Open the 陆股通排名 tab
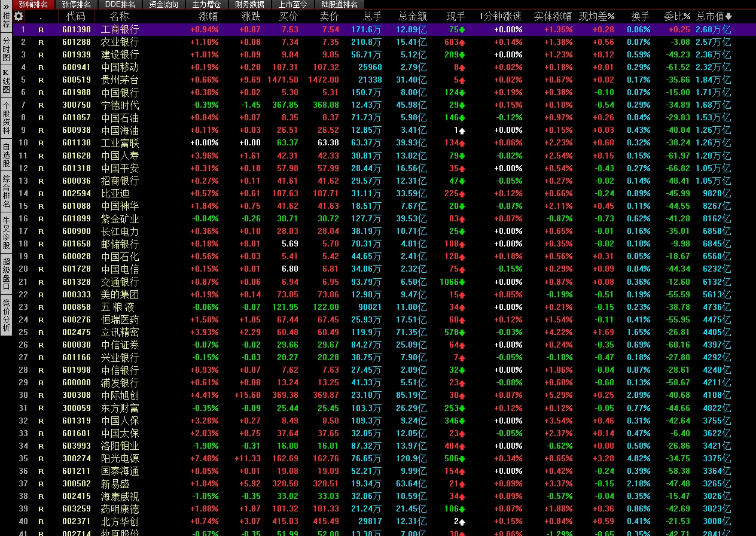This screenshot has width=756, height=536. pos(339,4)
